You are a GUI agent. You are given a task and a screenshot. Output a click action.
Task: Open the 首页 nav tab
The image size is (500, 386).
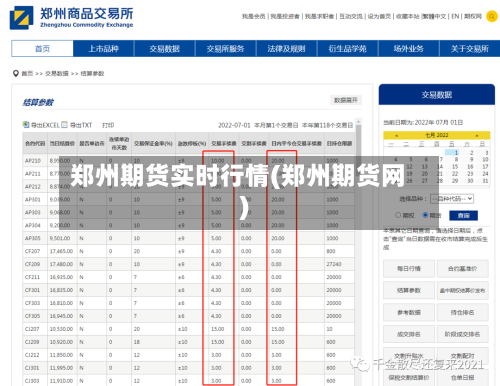coord(42,49)
